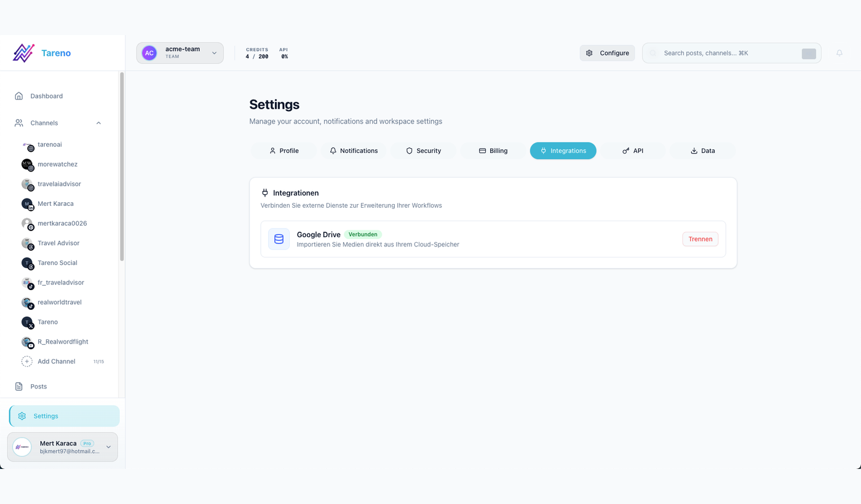Viewport: 861px width, 504px height.
Task: Select the travelaiadvisor channel name
Action: coord(59,184)
